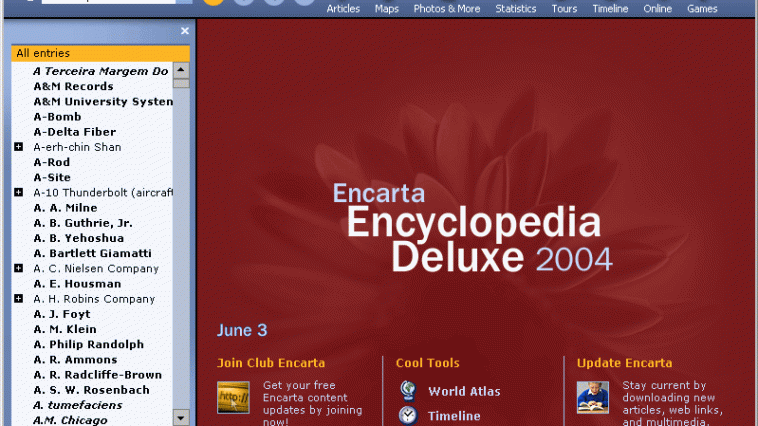This screenshot has width=758, height=426.
Task: Open the Photos & More menu
Action: point(447,9)
